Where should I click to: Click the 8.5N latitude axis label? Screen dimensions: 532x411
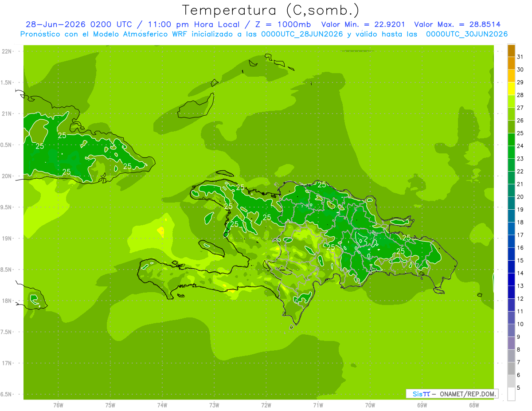(x=7, y=270)
